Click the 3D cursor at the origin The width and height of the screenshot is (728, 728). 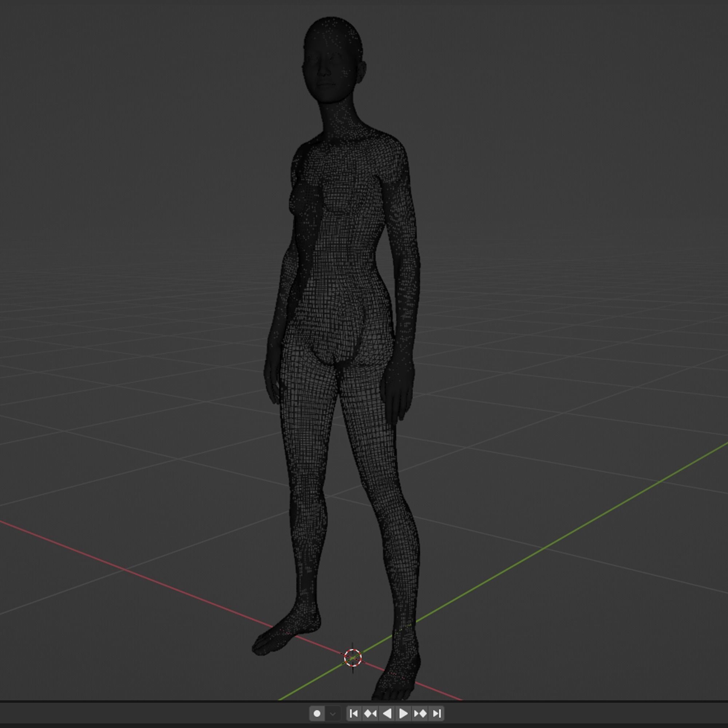[x=353, y=658]
